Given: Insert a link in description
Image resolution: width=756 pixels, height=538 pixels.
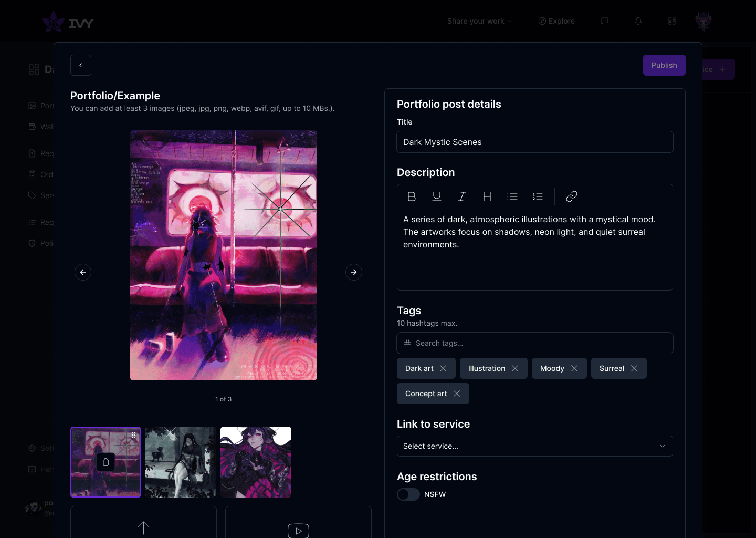Looking at the screenshot, I should click(x=572, y=196).
